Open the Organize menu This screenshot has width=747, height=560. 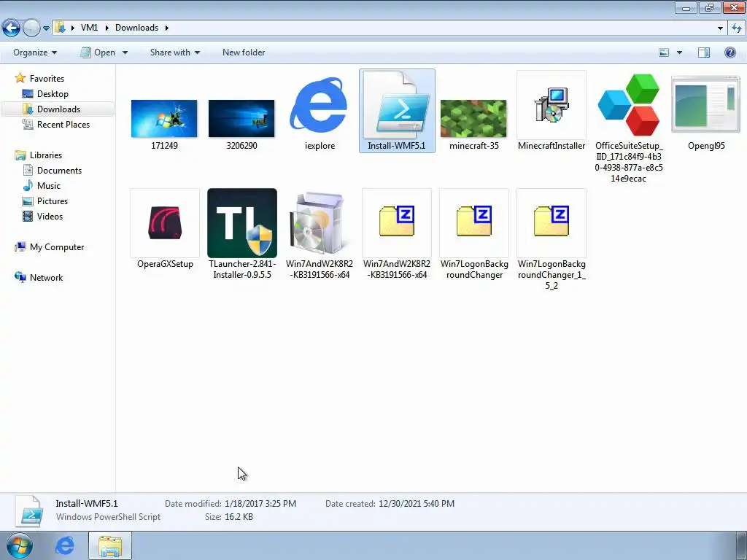pos(35,52)
